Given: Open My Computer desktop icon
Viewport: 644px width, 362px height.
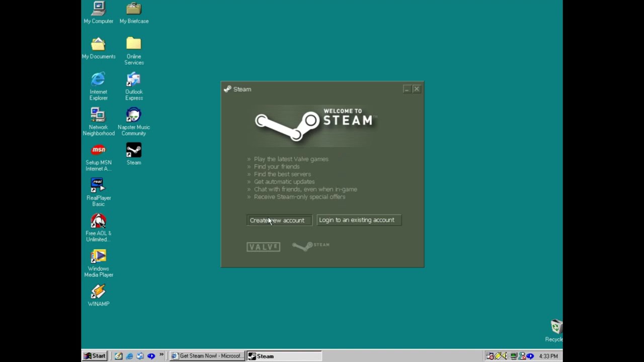Looking at the screenshot, I should [x=99, y=13].
